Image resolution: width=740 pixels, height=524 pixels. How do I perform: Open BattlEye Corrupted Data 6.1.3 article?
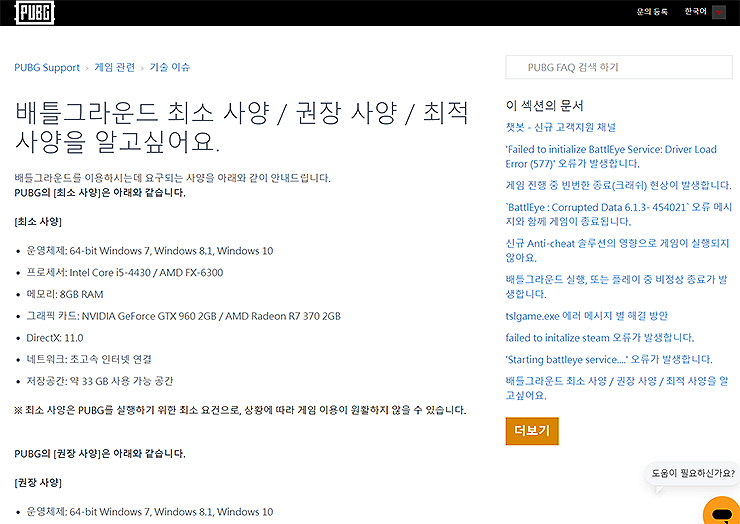click(618, 214)
